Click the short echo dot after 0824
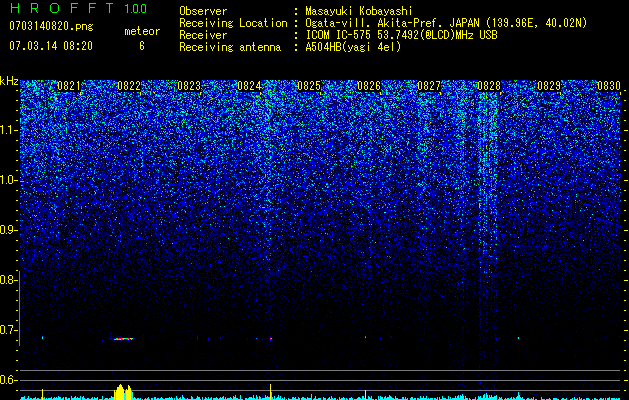Viewport: 629px width, 400px height. point(271,339)
